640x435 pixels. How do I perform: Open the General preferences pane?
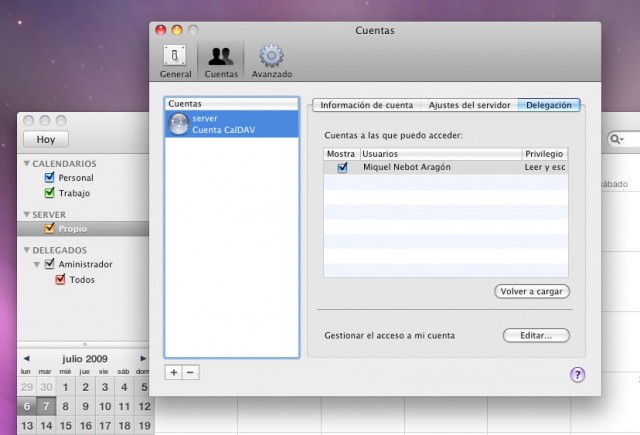(175, 61)
